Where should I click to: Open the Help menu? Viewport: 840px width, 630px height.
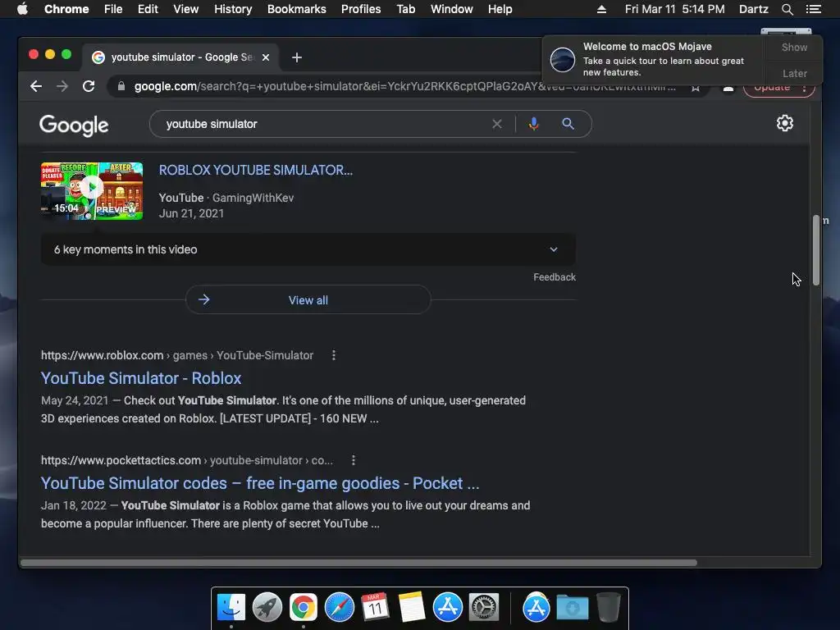tap(500, 9)
